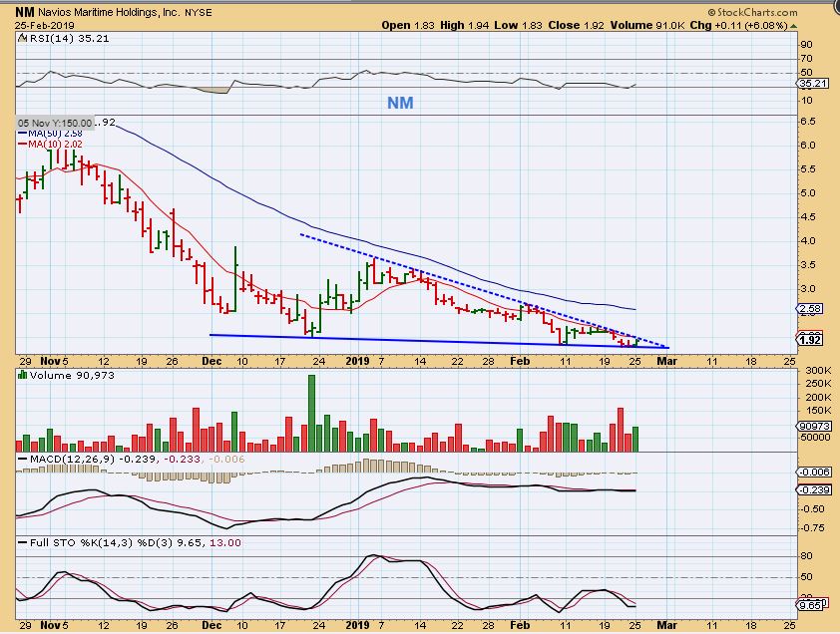Click the Volume 90,973 panel label

click(72, 376)
